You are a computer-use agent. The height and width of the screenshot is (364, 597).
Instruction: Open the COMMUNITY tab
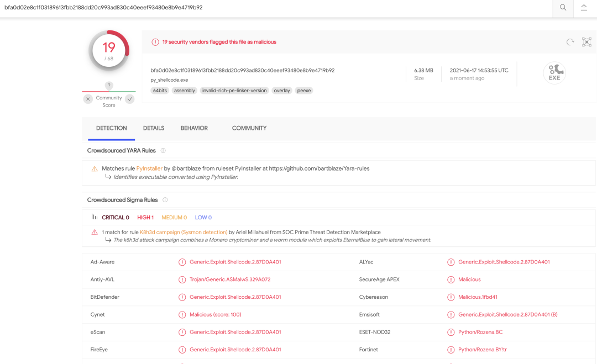click(x=249, y=128)
